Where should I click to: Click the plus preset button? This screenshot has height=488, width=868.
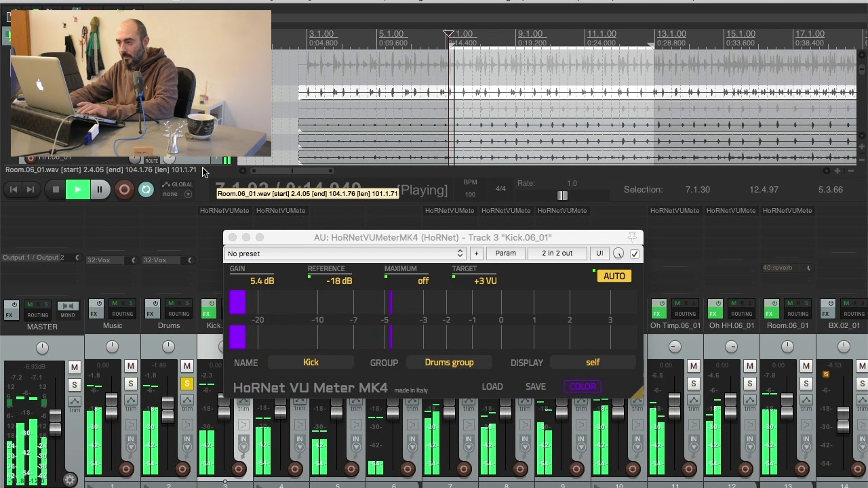click(x=476, y=253)
